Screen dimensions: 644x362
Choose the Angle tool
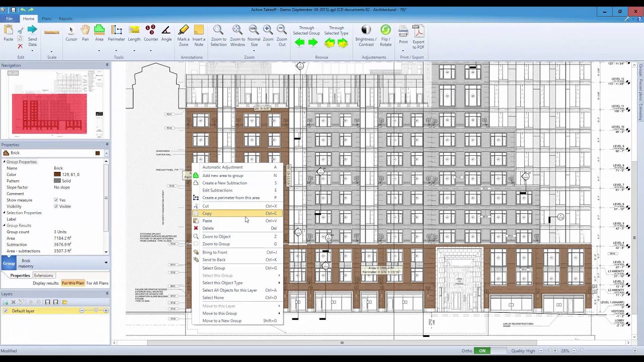(x=166, y=33)
